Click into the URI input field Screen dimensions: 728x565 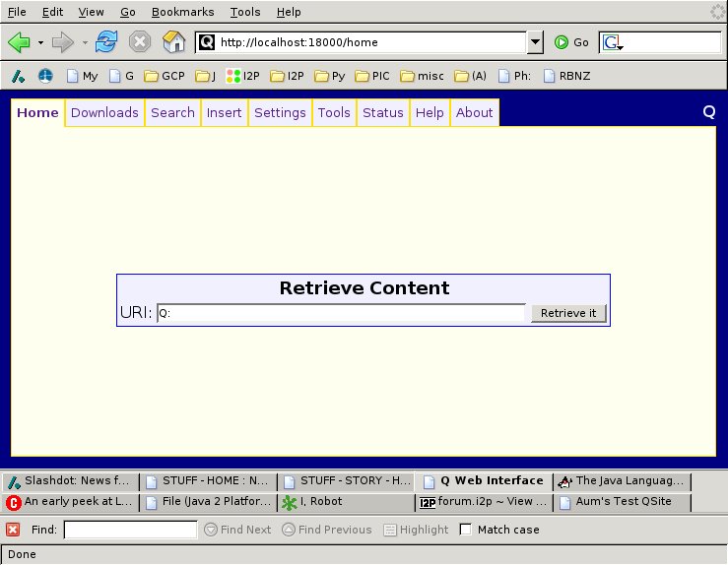(x=341, y=313)
